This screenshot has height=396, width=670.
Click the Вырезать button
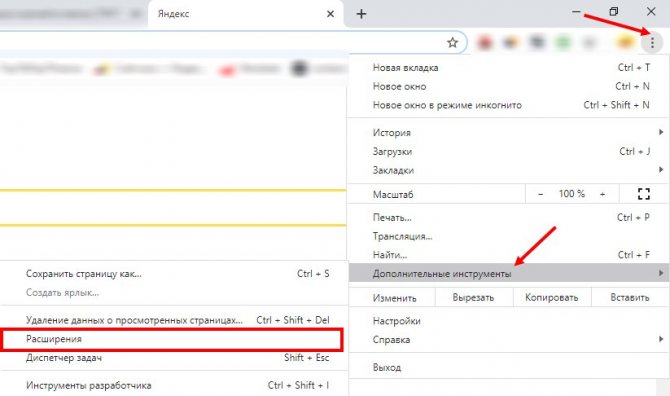click(473, 297)
